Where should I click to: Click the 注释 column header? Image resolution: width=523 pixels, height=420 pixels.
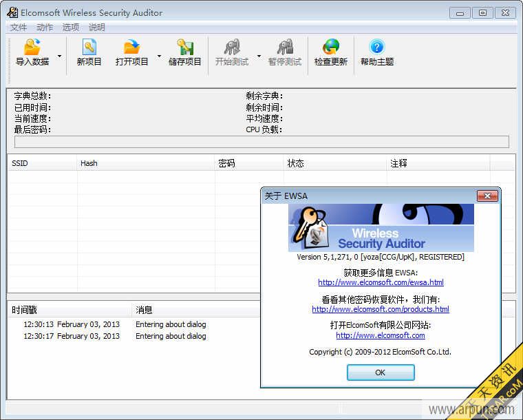coord(438,163)
